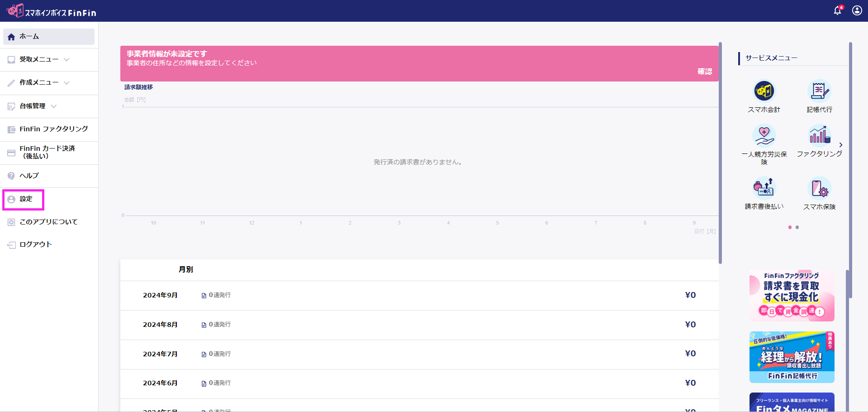Click the main content vertical scrollbar

pyautogui.click(x=720, y=153)
